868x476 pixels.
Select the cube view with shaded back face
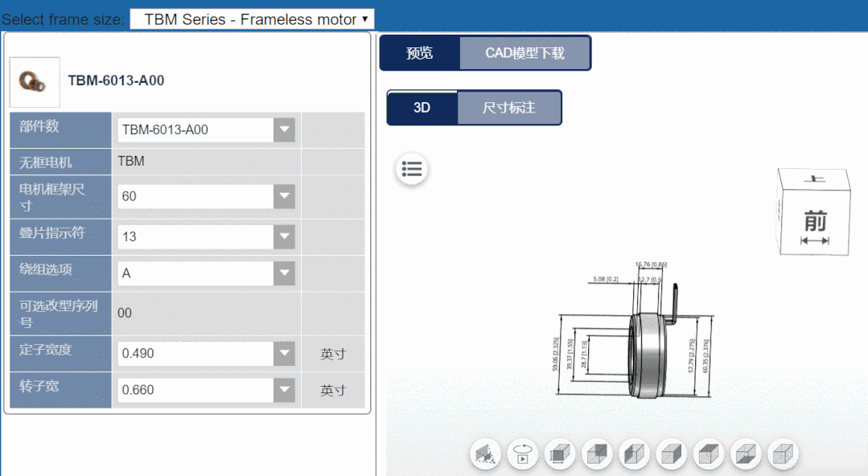tap(597, 454)
